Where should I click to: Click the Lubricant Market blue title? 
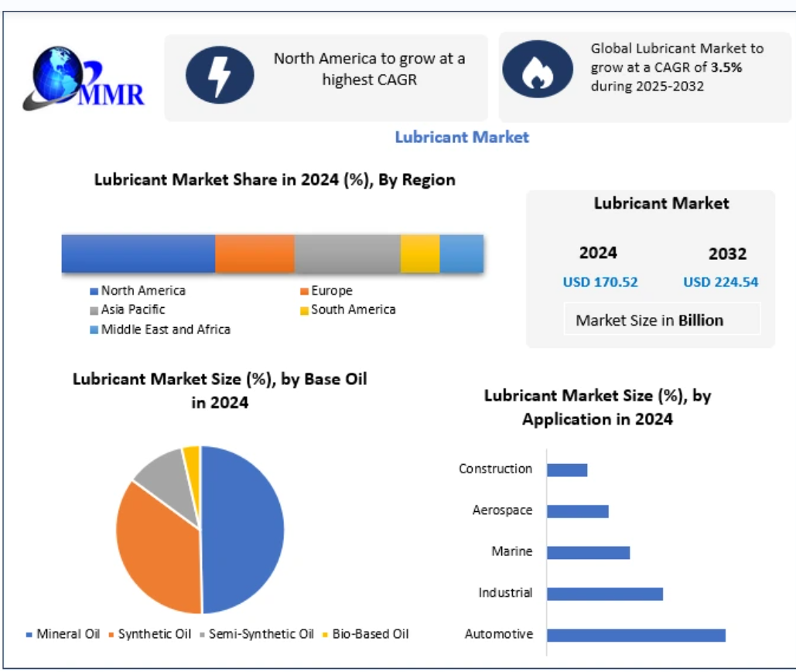[x=462, y=137]
